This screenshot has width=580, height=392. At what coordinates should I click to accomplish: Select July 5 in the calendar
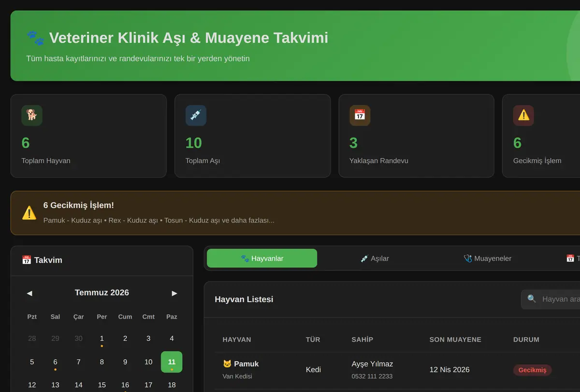[32, 362]
